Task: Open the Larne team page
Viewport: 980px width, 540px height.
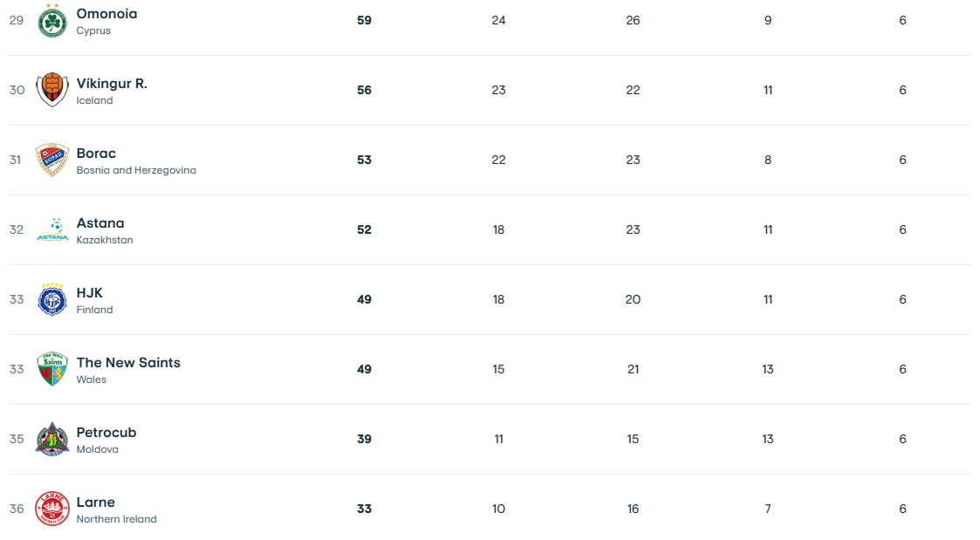Action: [x=96, y=502]
